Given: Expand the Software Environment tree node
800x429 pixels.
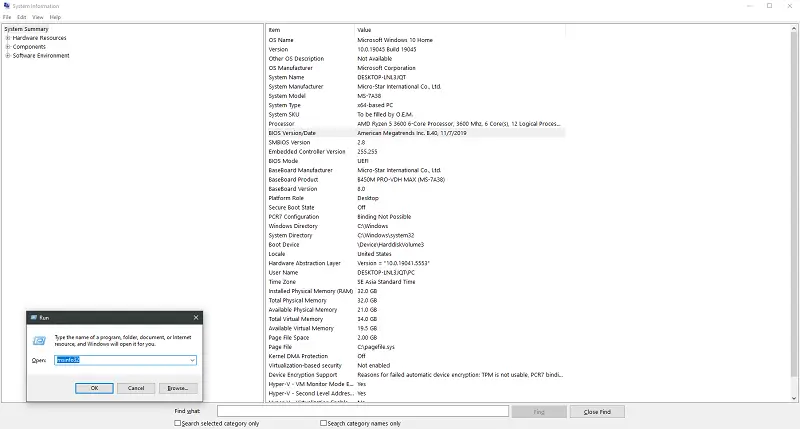Looking at the screenshot, I should coord(8,56).
